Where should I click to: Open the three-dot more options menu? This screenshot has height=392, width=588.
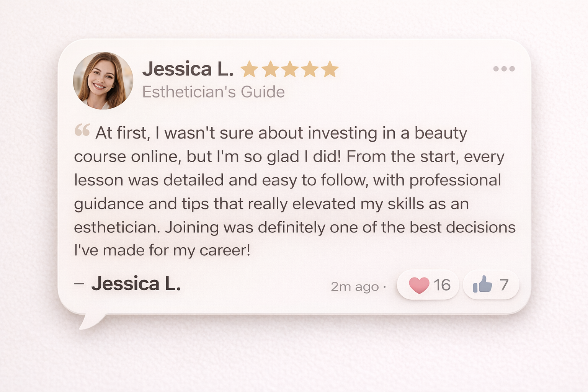[504, 69]
